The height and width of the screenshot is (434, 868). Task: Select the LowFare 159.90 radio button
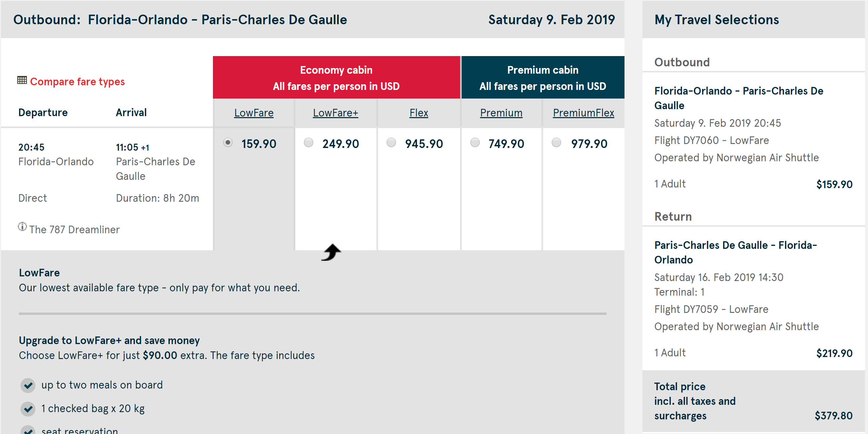point(228,143)
